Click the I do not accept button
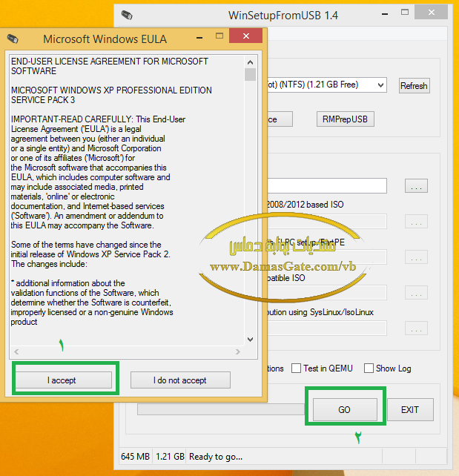The image size is (459, 476). click(180, 380)
